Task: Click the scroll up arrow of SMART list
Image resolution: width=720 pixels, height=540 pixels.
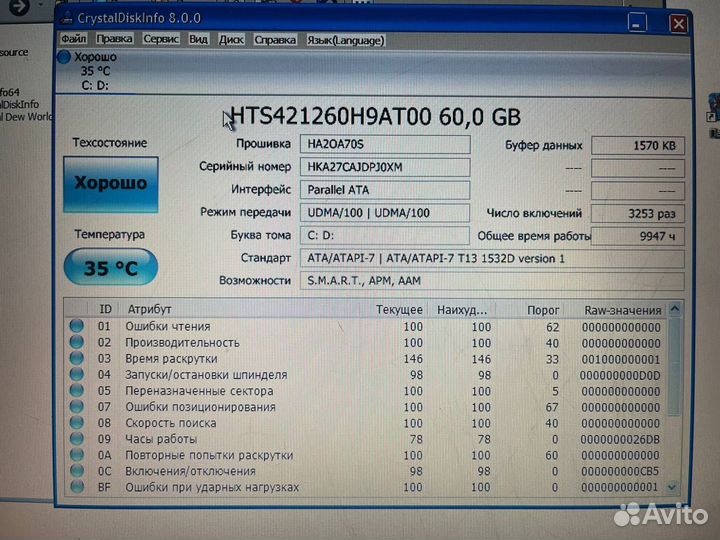Action: 675,309
